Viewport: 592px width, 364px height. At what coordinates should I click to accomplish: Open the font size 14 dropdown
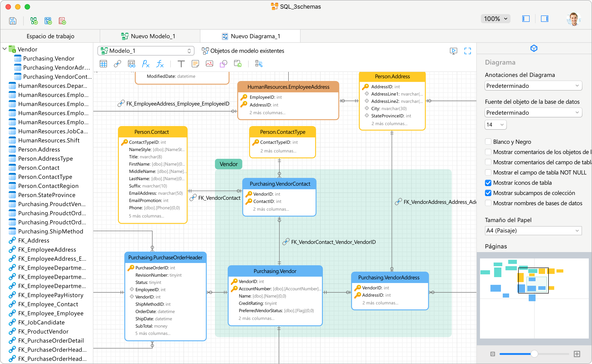coord(495,125)
